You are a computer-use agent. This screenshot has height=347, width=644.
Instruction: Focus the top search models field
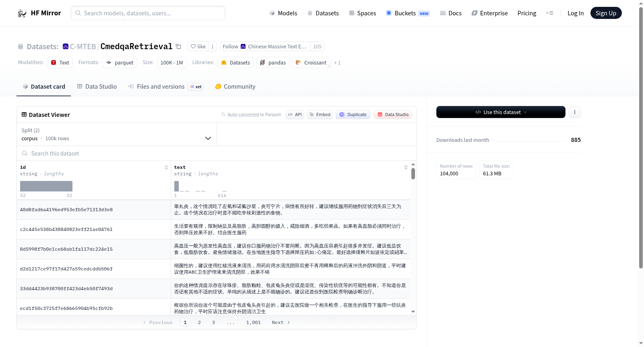tap(148, 13)
